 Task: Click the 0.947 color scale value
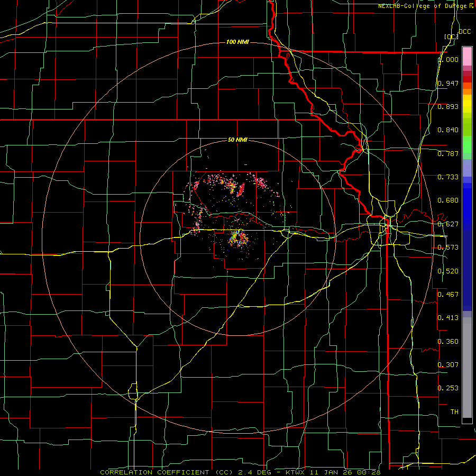pos(448,83)
